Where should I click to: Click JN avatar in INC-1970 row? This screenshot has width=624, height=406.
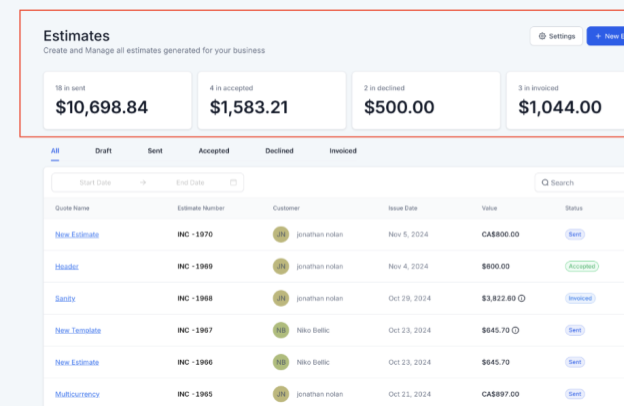pos(281,234)
